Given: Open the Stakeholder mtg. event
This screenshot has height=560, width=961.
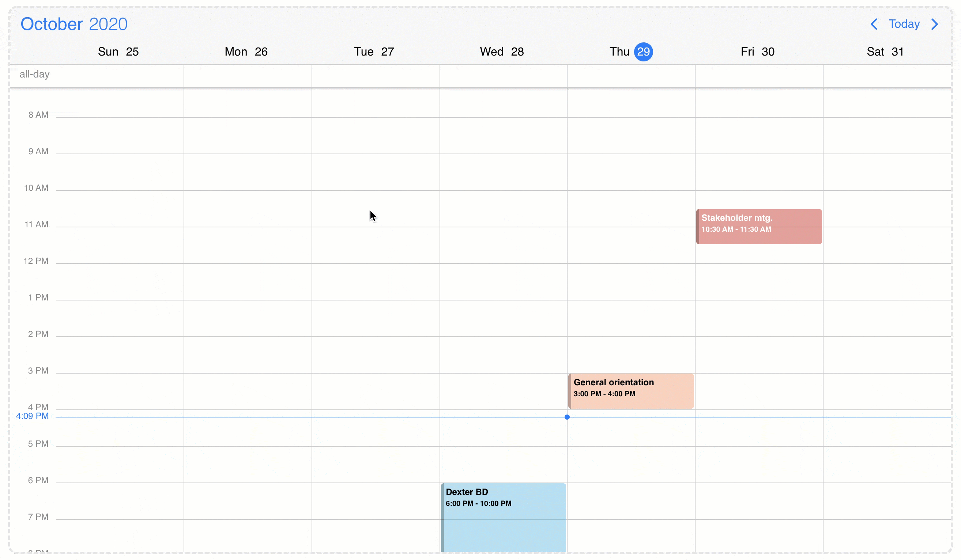Looking at the screenshot, I should 759,226.
